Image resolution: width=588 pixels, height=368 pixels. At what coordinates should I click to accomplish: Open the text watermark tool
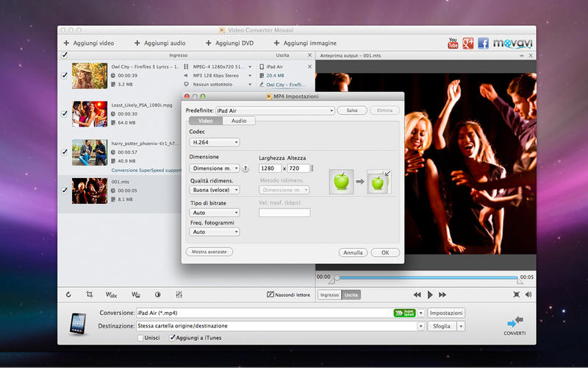pyautogui.click(x=111, y=295)
